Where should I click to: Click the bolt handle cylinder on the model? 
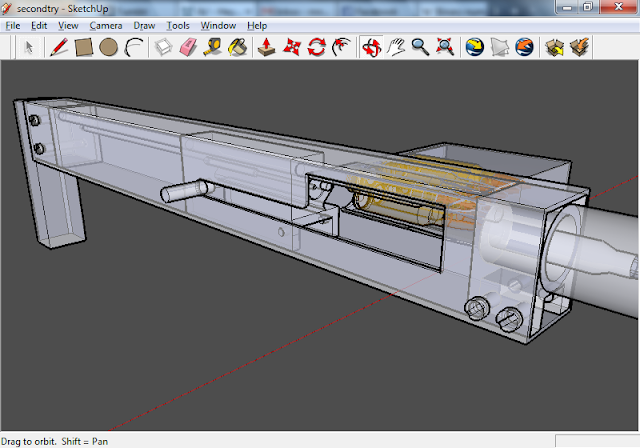[186, 191]
